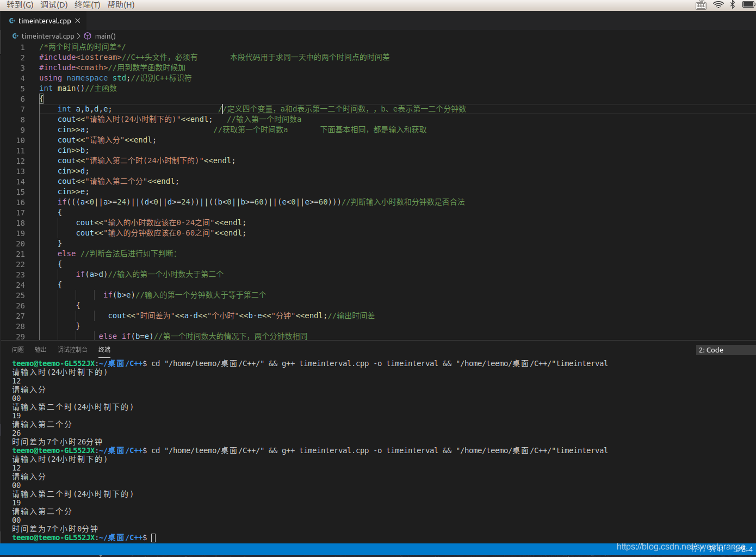756x557 pixels.
Task: Click line number 21 in the gutter
Action: (x=20, y=254)
